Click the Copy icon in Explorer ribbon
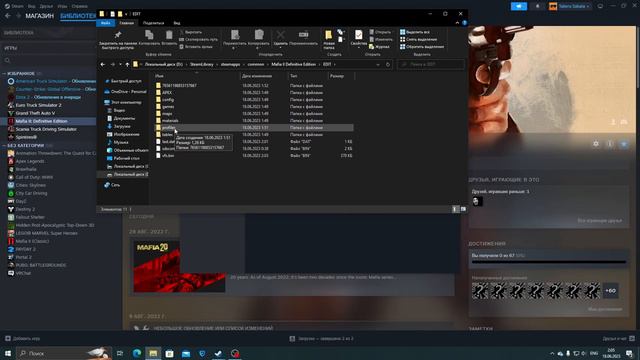640x360 pixels. pos(149,38)
